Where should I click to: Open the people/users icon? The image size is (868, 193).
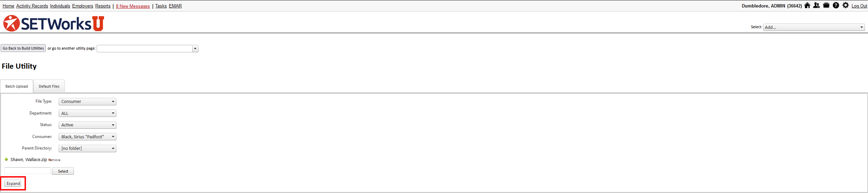point(816,5)
